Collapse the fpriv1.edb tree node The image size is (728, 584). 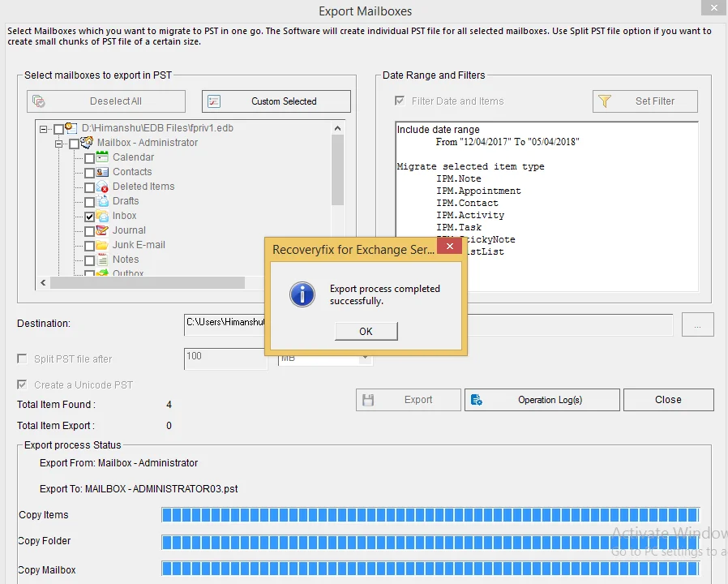click(x=44, y=129)
